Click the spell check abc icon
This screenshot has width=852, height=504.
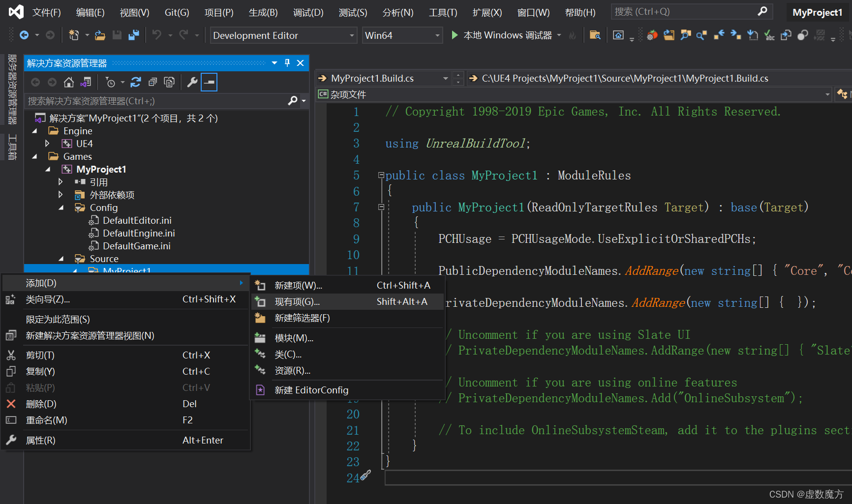click(769, 35)
